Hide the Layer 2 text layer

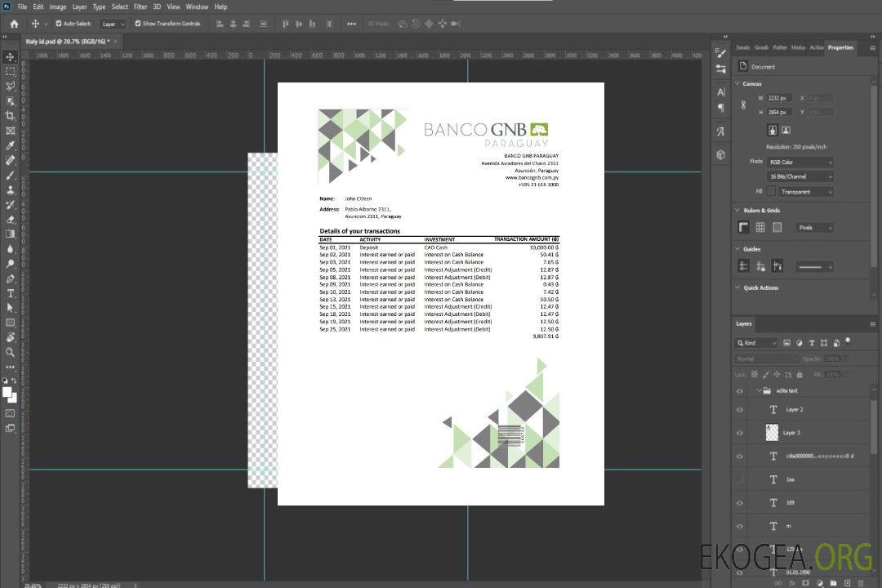[x=740, y=410]
